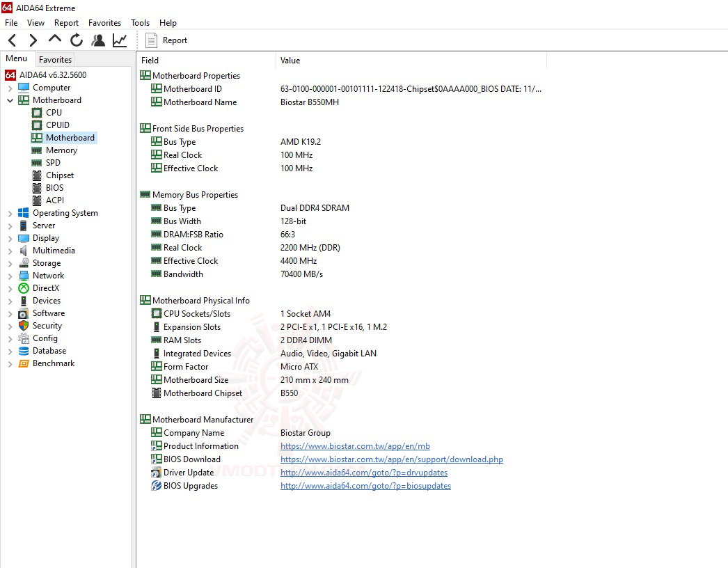The height and width of the screenshot is (568, 728).
Task: Switch to the Favorites tab in the sidebar
Action: coord(55,59)
